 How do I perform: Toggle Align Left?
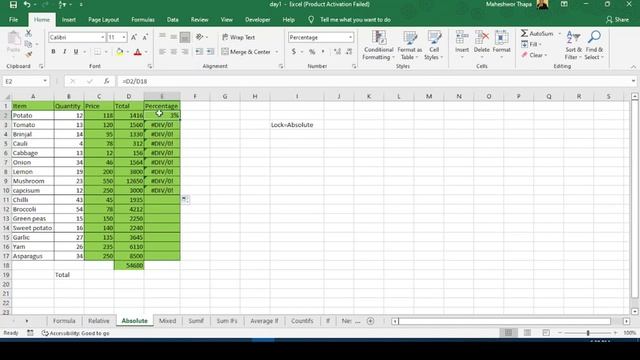pyautogui.click(x=162, y=52)
